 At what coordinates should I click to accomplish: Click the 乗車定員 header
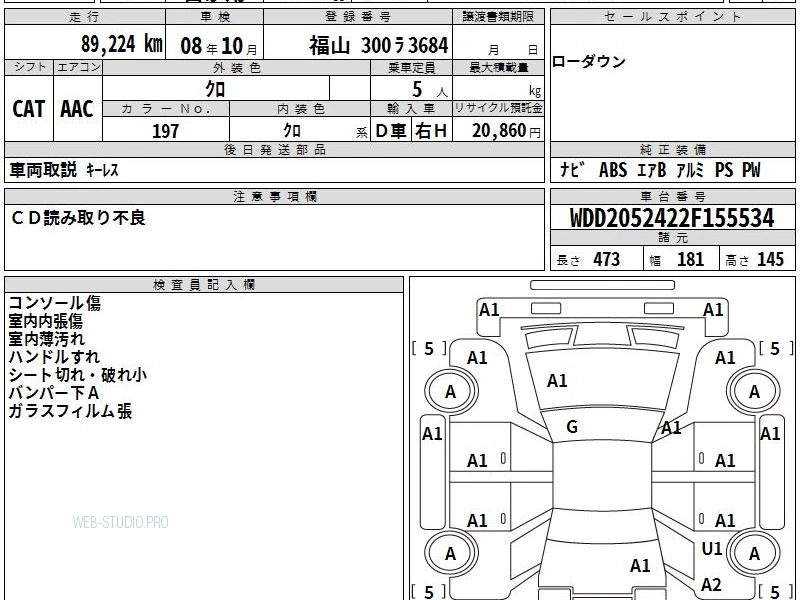tap(411, 68)
